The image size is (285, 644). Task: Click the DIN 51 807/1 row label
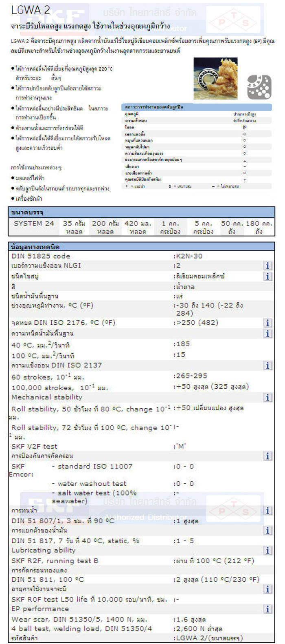63,521
